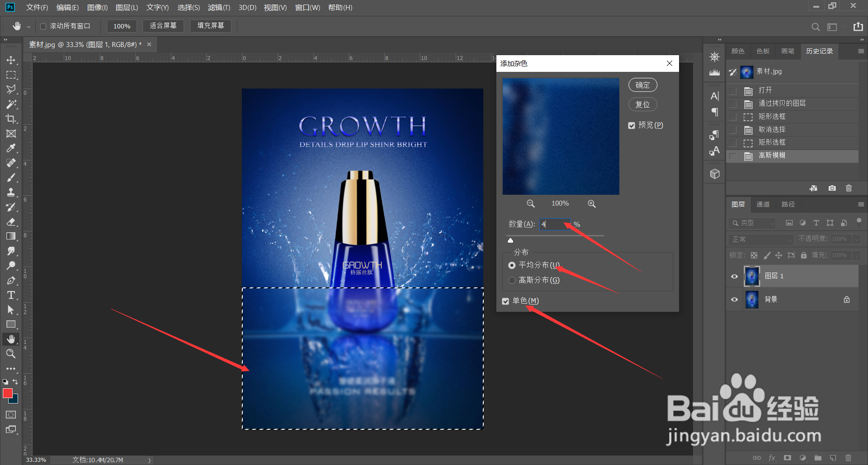Toggle history brush source for 打开 state

click(733, 91)
